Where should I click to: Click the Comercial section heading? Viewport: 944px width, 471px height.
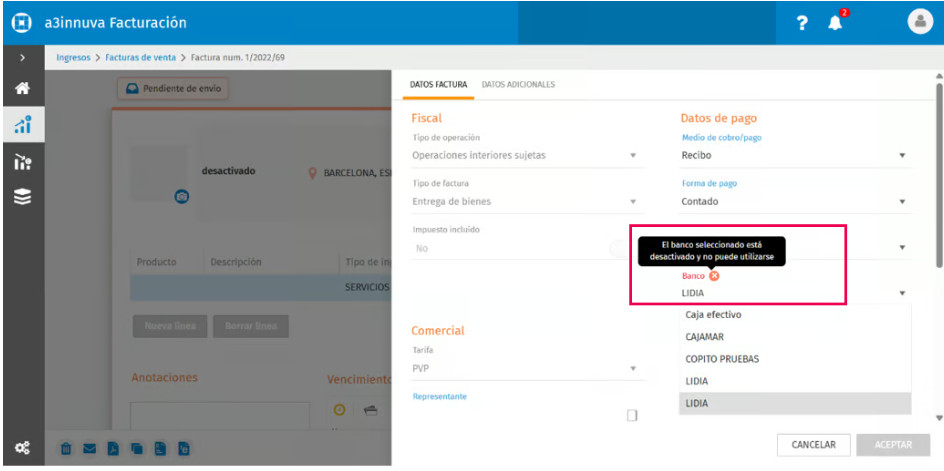438,331
